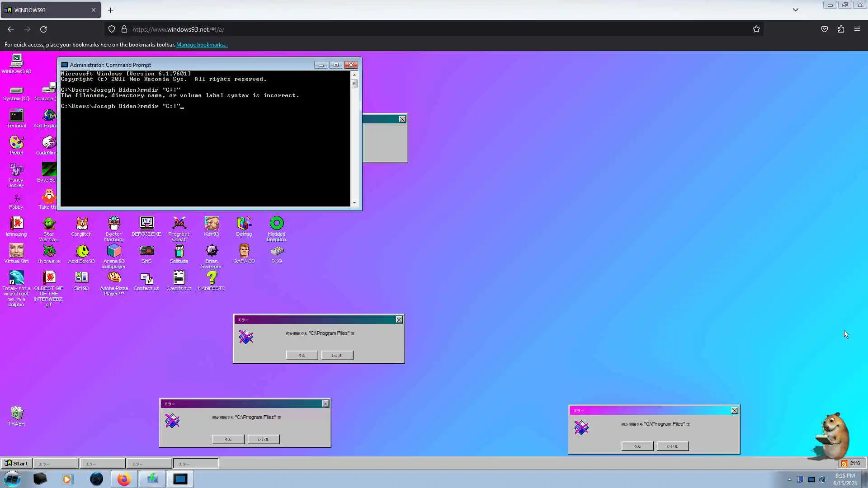This screenshot has width=868, height=488.
Task: Open the Acid Box 93 smiley icon
Action: (82, 251)
